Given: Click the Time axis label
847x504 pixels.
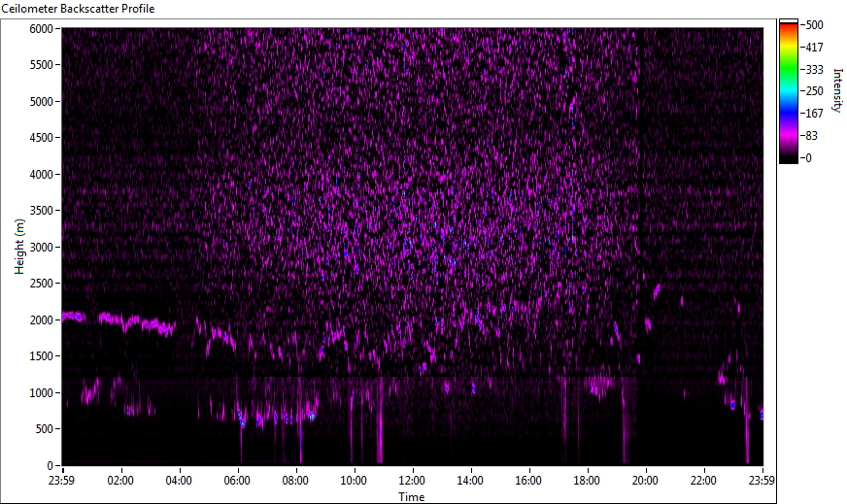Looking at the screenshot, I should pos(412,497).
